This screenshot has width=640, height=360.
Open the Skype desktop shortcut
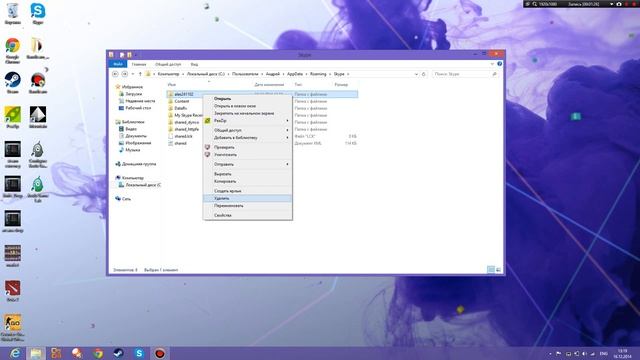[x=38, y=12]
